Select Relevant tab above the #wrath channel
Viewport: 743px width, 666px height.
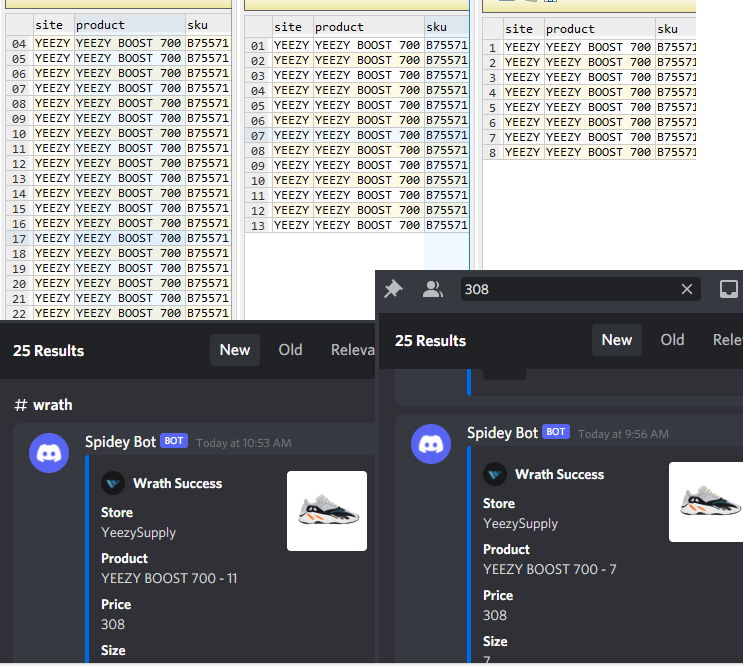(x=352, y=350)
